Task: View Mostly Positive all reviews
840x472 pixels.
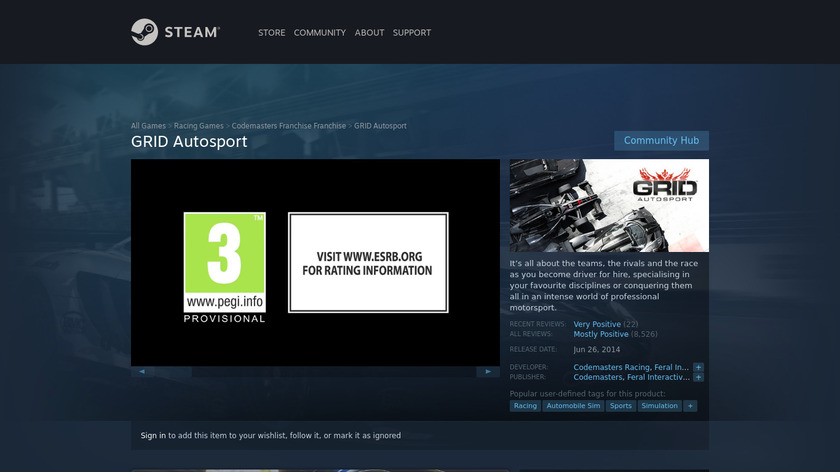Action: coord(601,334)
